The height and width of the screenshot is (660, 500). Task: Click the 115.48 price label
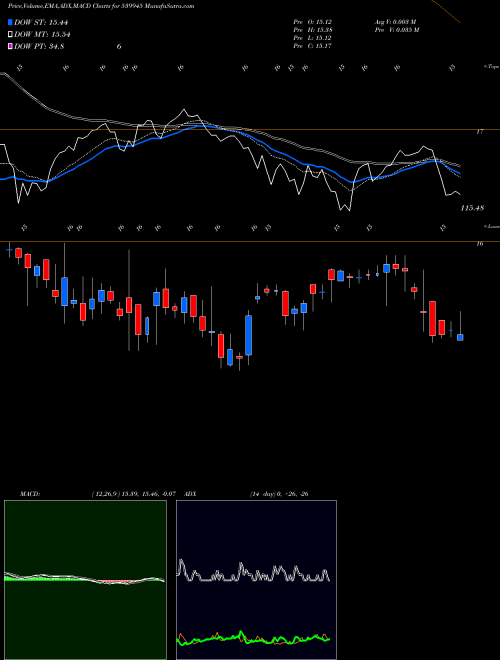click(472, 208)
